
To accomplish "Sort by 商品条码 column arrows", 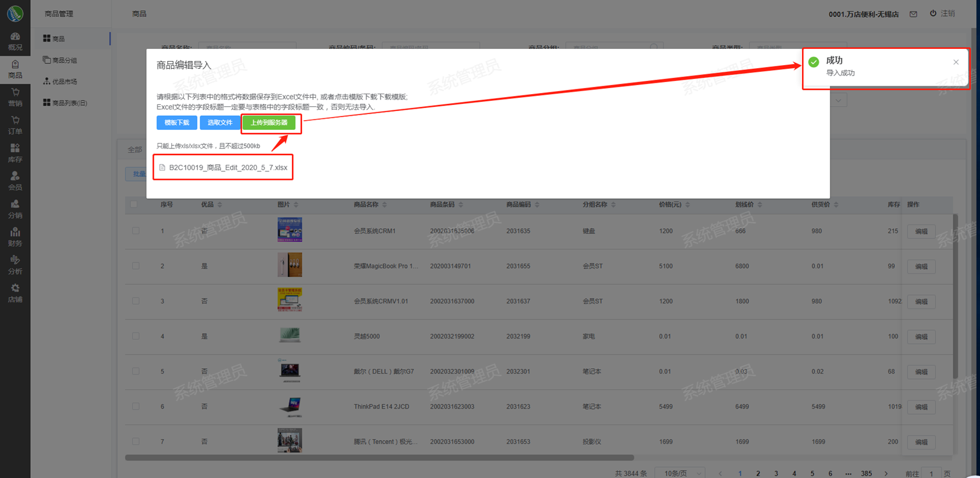I will tap(461, 205).
